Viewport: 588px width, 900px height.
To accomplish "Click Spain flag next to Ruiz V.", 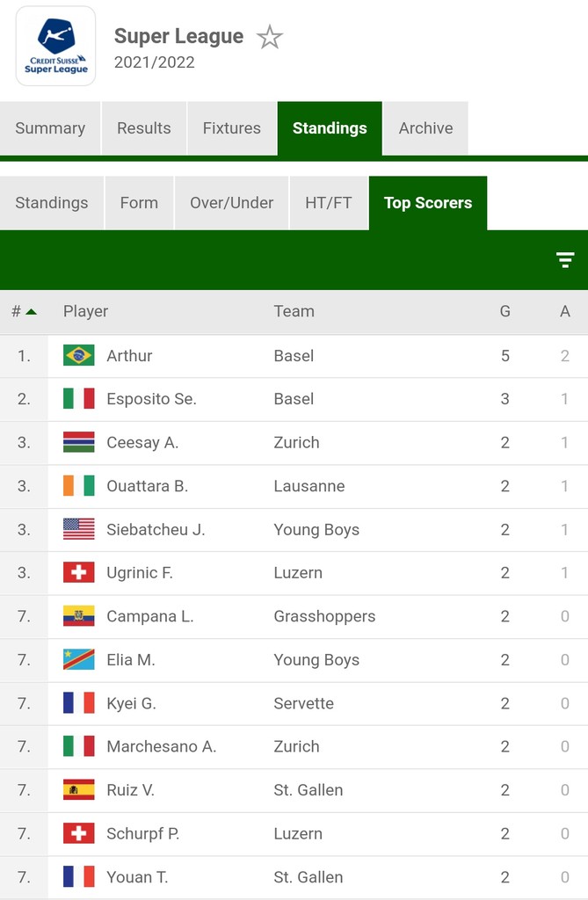I will pyautogui.click(x=79, y=790).
